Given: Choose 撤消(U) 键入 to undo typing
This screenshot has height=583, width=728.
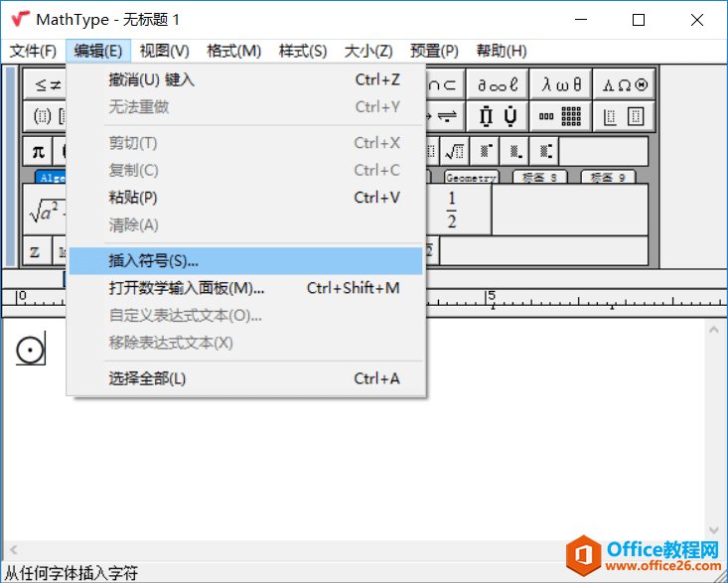Looking at the screenshot, I should [x=245, y=79].
